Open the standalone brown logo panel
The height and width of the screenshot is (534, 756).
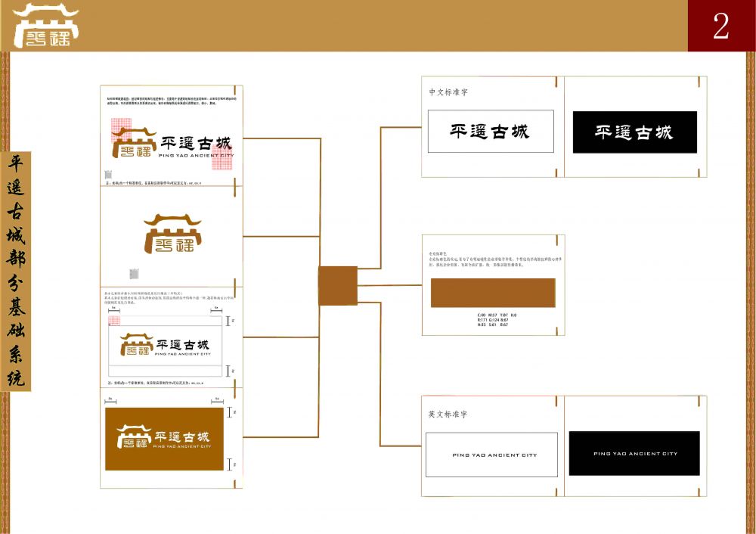[171, 237]
